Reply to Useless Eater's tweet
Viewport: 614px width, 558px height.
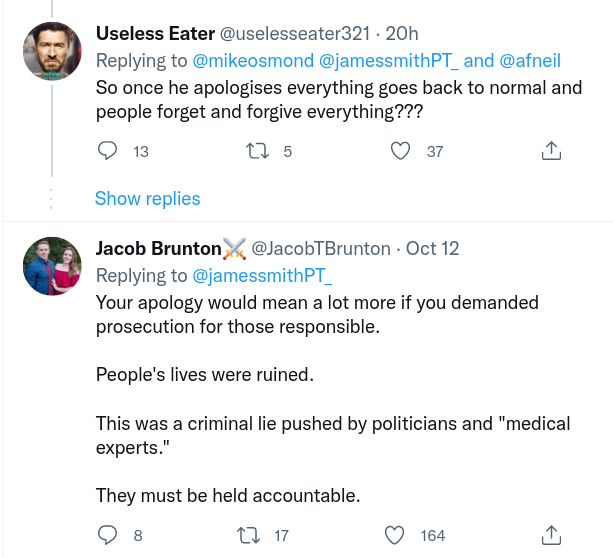108,152
